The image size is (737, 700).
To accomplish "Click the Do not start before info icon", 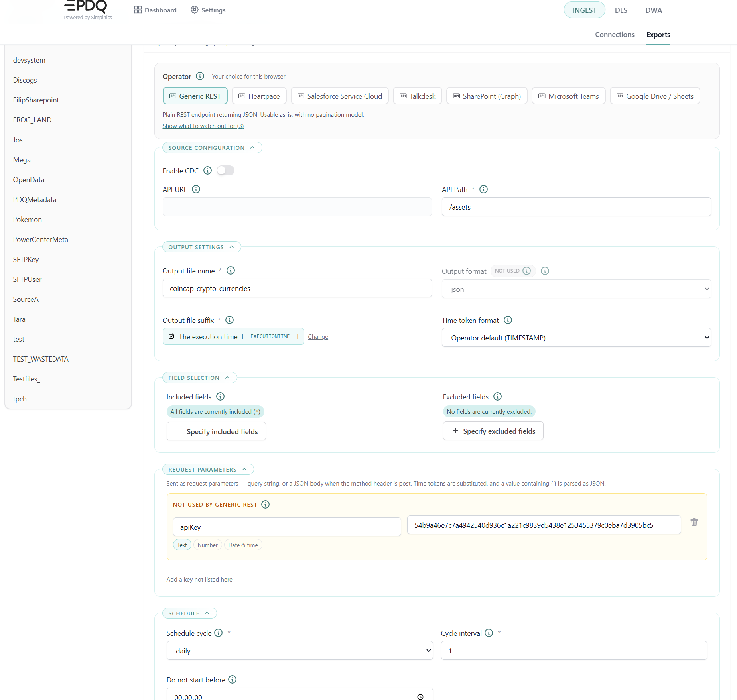I will click(232, 679).
